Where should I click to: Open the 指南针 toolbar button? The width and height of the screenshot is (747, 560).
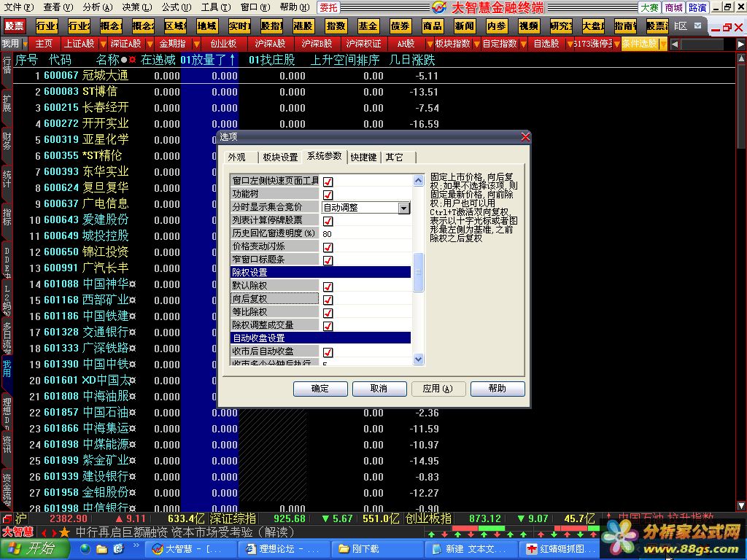point(625,26)
